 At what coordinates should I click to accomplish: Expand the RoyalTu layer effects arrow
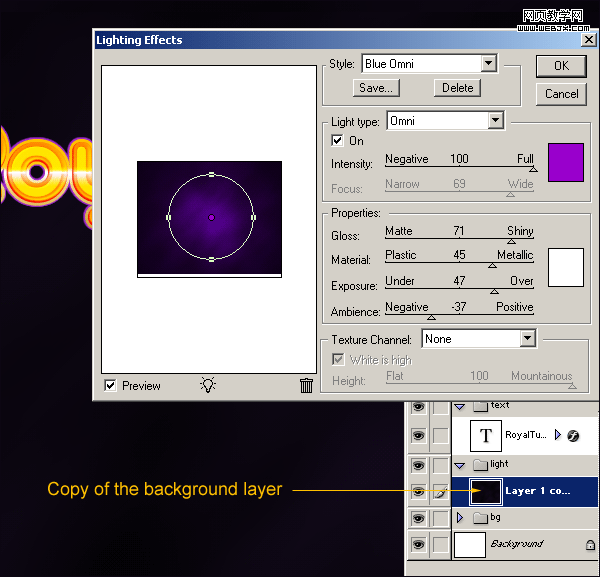click(558, 435)
